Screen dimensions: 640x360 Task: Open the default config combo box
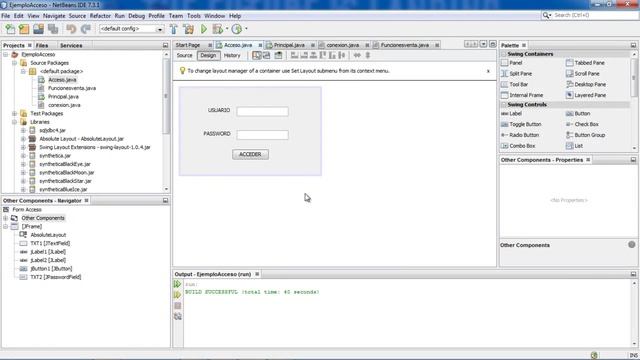point(131,29)
